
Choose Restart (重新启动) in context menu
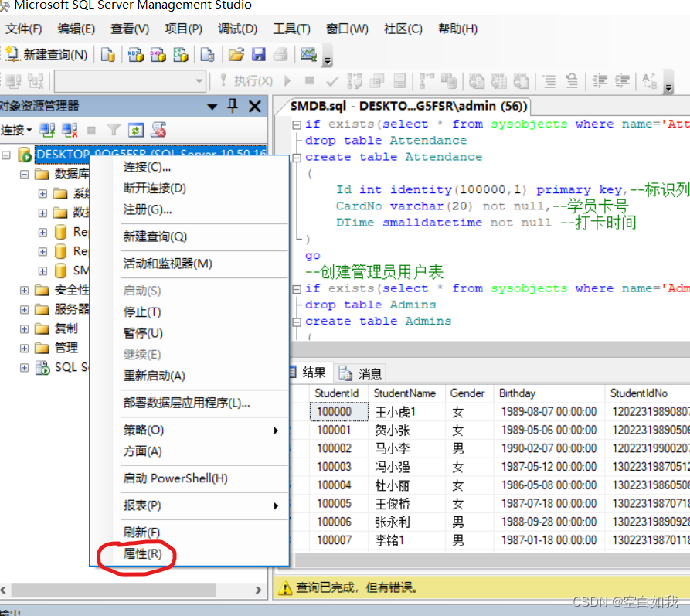pyautogui.click(x=189, y=376)
